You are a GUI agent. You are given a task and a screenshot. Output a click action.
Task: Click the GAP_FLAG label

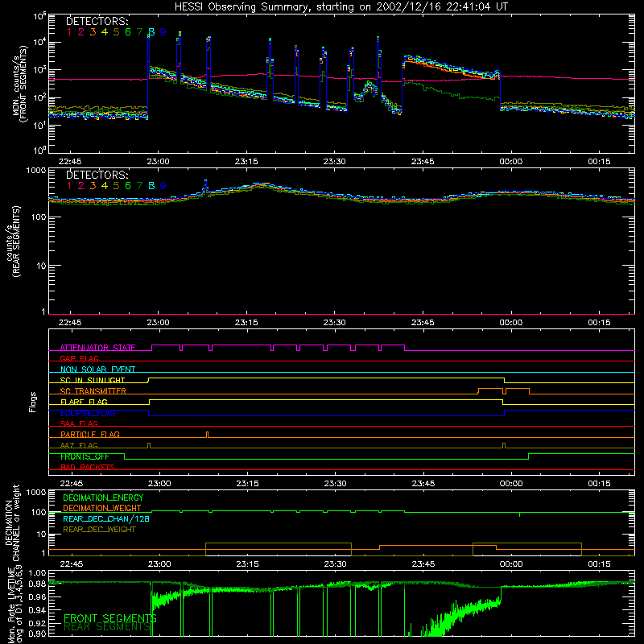pyautogui.click(x=79, y=358)
